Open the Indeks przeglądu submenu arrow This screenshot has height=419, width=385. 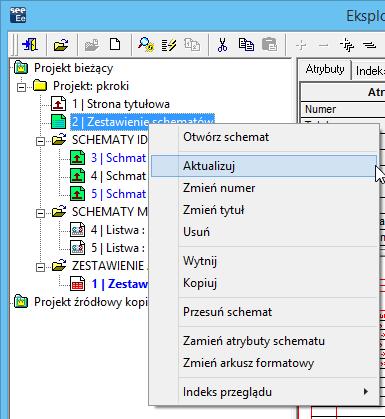pos(366,392)
